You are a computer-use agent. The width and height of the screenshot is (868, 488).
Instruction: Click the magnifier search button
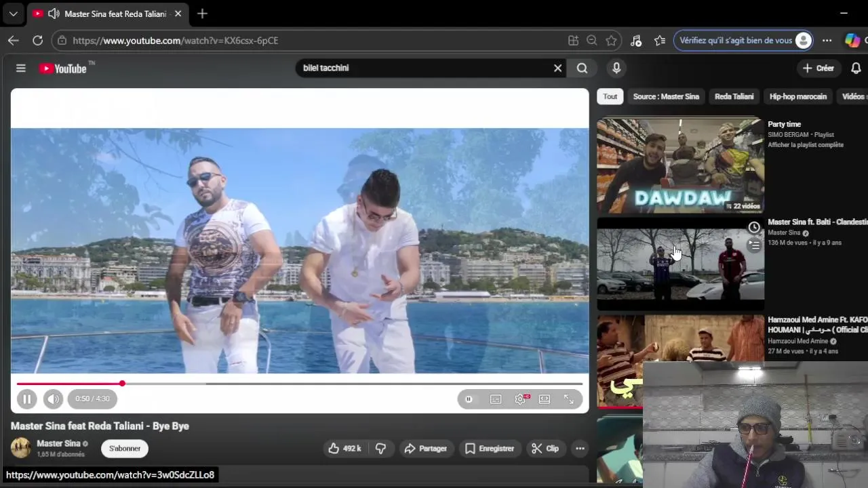pos(582,68)
